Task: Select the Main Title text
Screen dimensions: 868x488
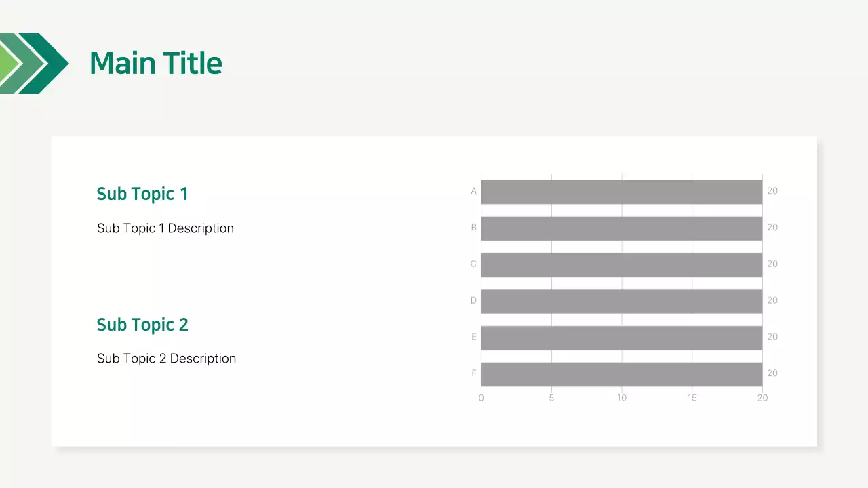Action: (x=155, y=63)
